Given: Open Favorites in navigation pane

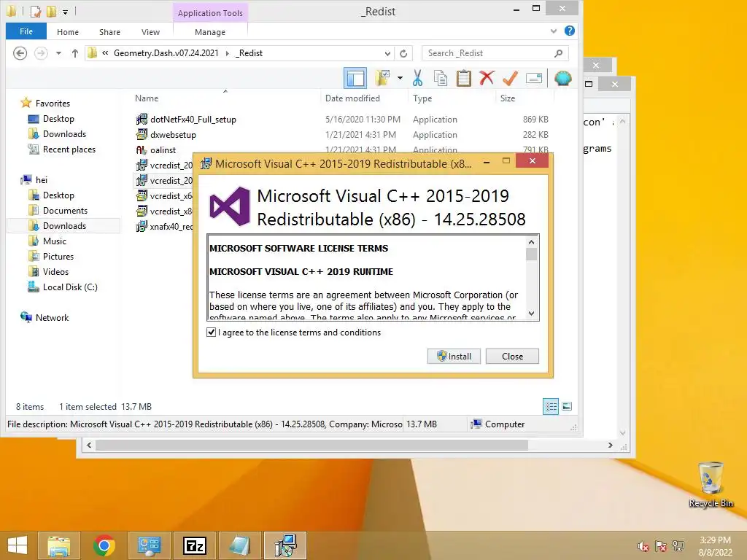Looking at the screenshot, I should click(x=53, y=104).
